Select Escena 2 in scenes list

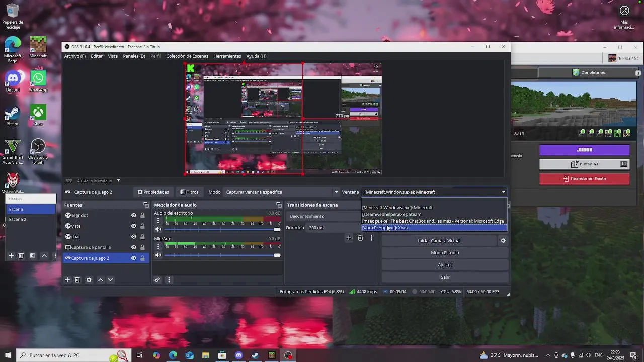coord(30,220)
